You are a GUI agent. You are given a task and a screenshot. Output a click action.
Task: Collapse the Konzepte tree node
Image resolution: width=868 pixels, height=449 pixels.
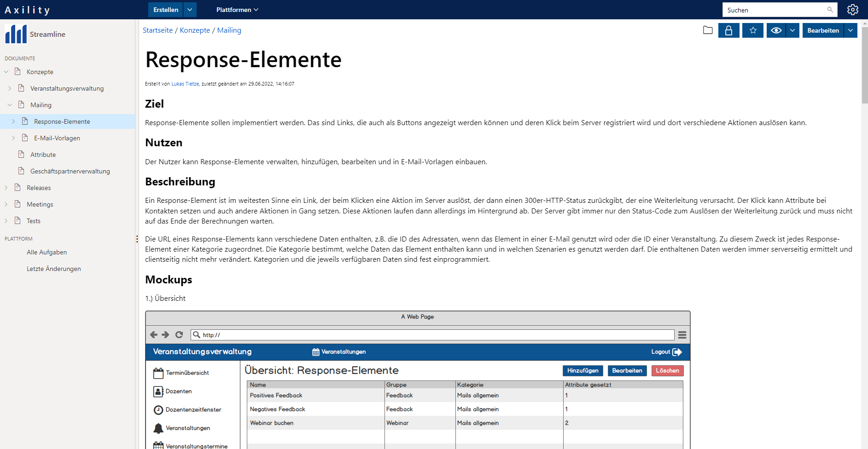pyautogui.click(x=6, y=72)
